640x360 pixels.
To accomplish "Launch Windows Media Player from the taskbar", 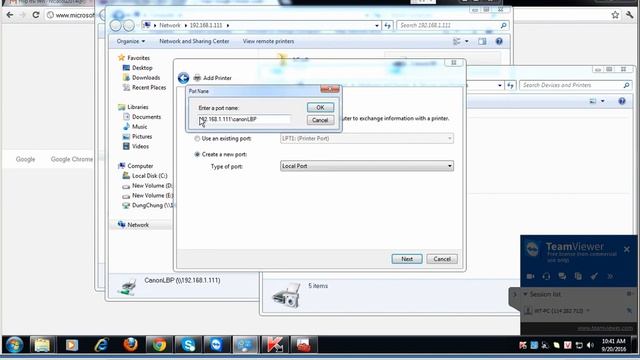I will [x=71, y=345].
